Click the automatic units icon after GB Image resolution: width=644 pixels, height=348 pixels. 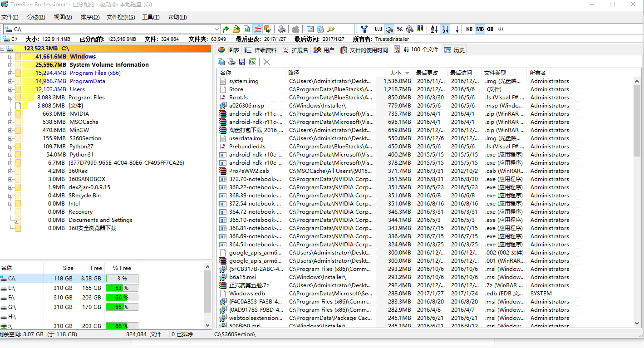click(501, 29)
